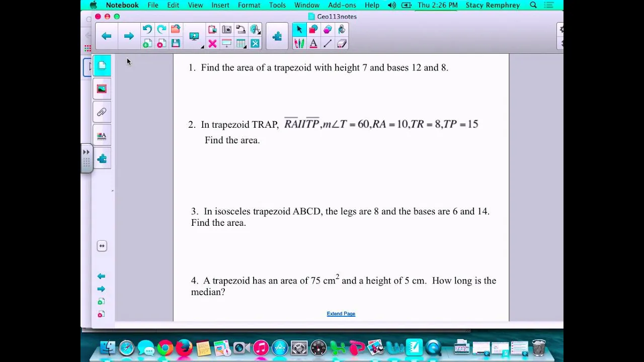Go to previous page with toolbar back arrow
This screenshot has height=362, width=644.
point(106,36)
